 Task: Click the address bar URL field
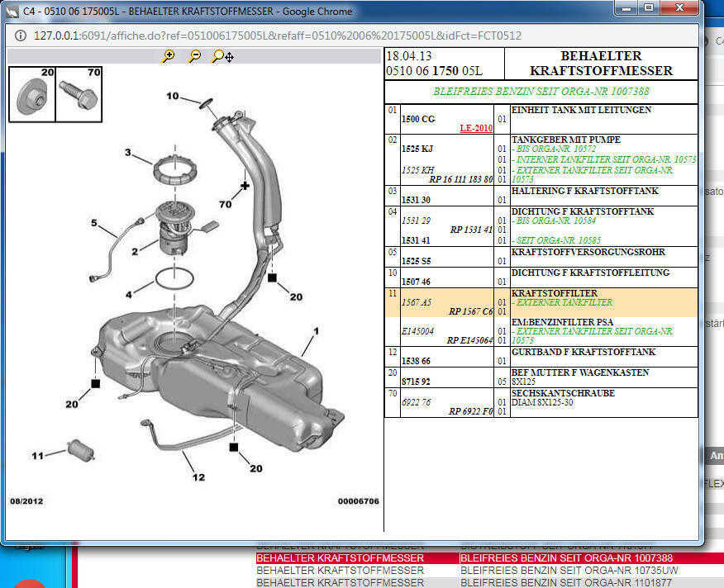(278, 36)
